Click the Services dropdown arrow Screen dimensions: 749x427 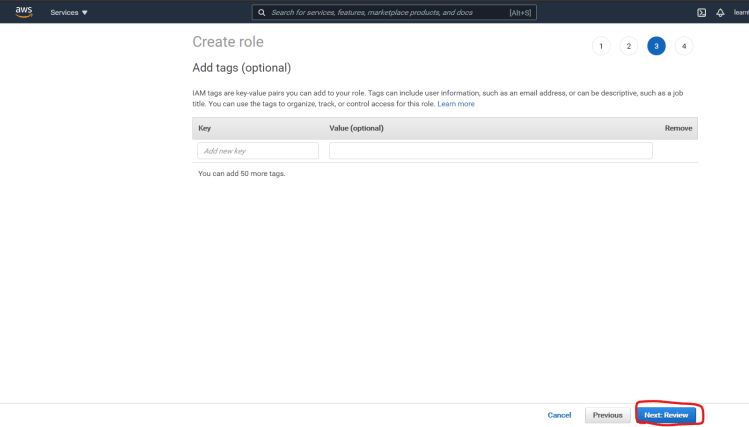tap(85, 13)
